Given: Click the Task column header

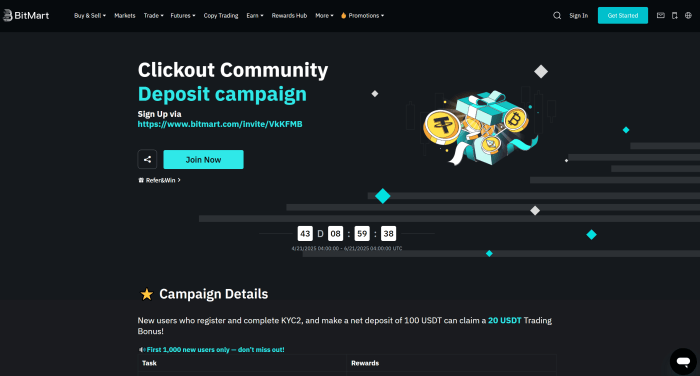Looking at the screenshot, I should click(149, 363).
